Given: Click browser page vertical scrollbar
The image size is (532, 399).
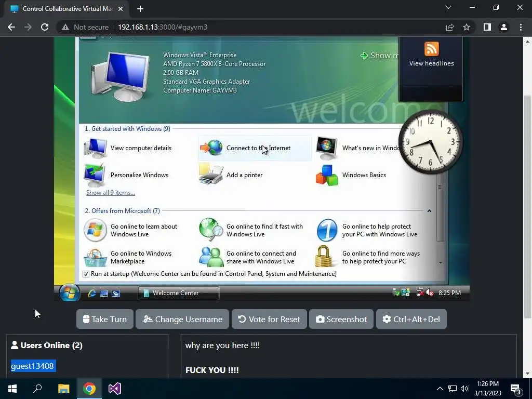Looking at the screenshot, I should click(x=528, y=207).
